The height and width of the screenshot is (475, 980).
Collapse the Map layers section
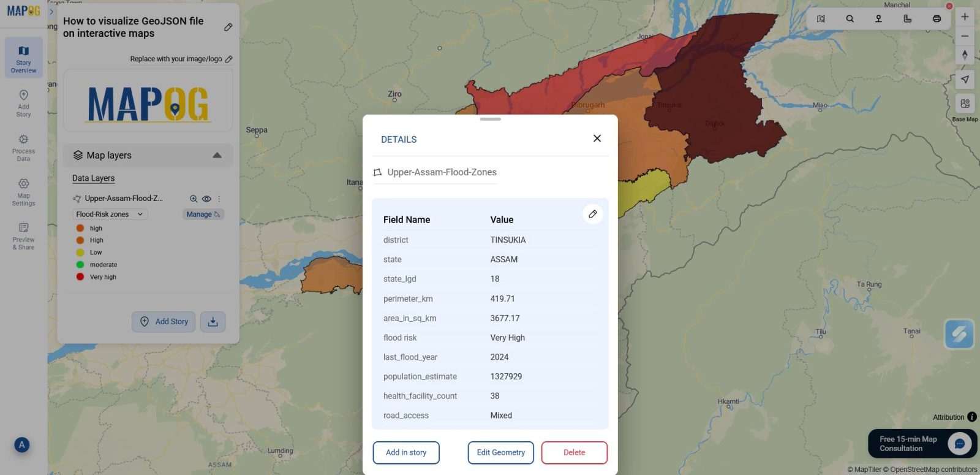point(217,155)
